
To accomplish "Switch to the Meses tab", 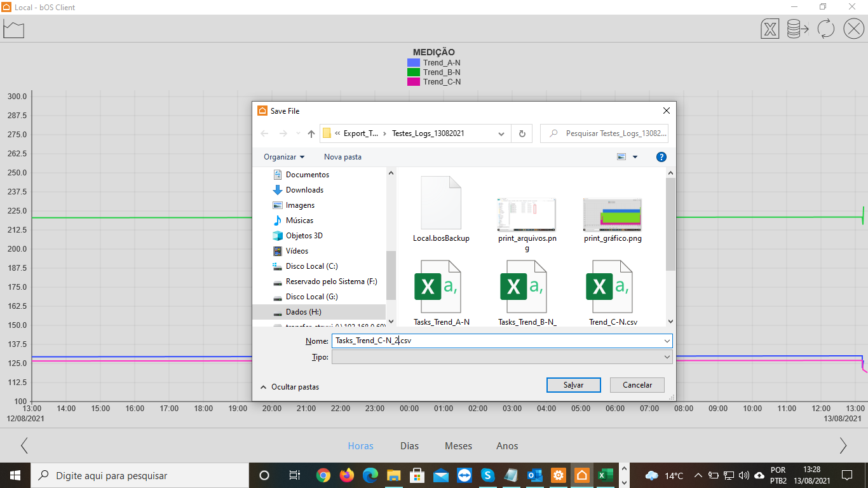I will (458, 446).
